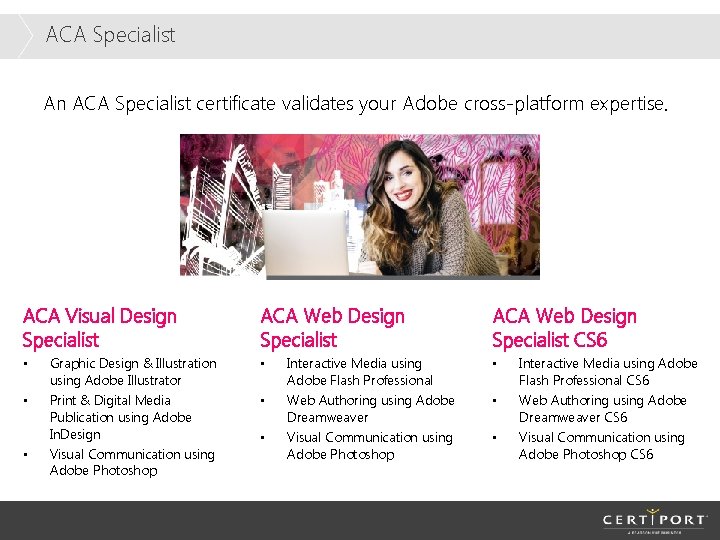Click 'Interactive Media using Adobe Flash Professional' bullet
Viewport: 720px width, 540px height.
click(360, 372)
